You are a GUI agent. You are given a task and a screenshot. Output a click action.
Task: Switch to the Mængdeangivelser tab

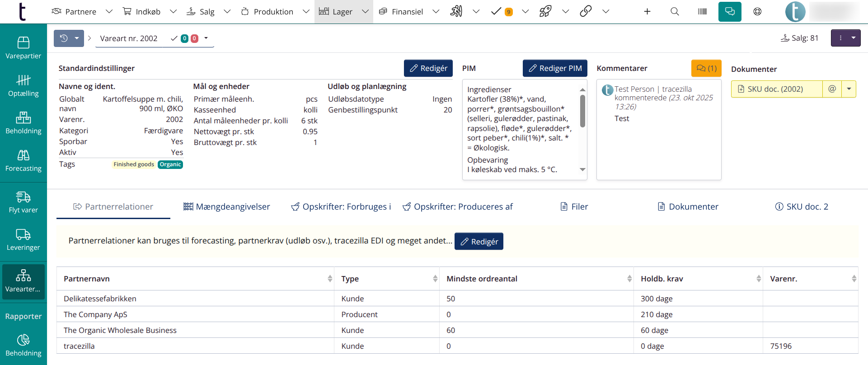[x=227, y=206]
